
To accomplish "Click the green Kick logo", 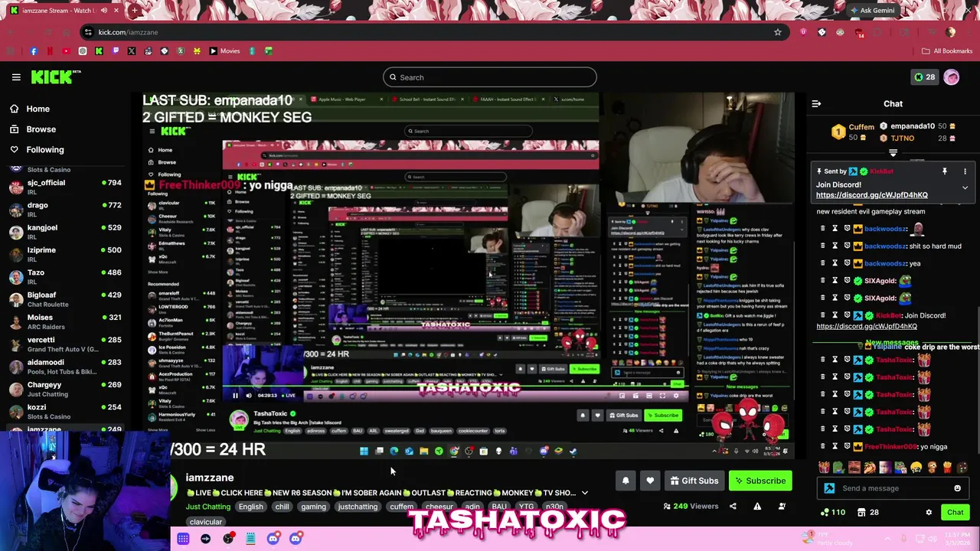I will click(55, 77).
